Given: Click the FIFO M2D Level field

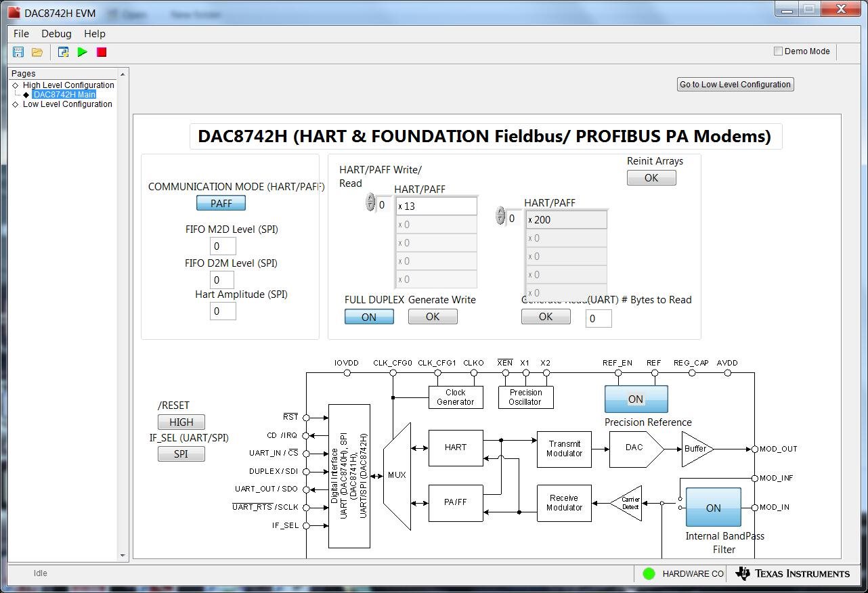Looking at the screenshot, I should point(223,246).
